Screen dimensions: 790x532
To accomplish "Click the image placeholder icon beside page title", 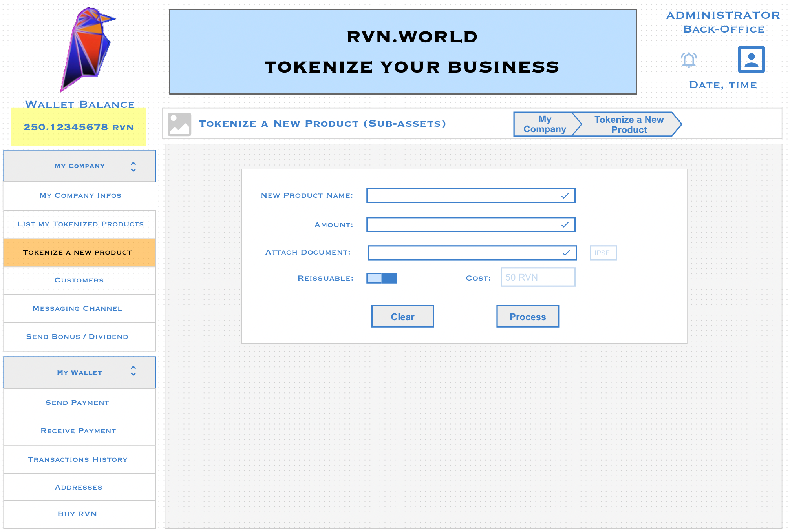I will pos(179,124).
